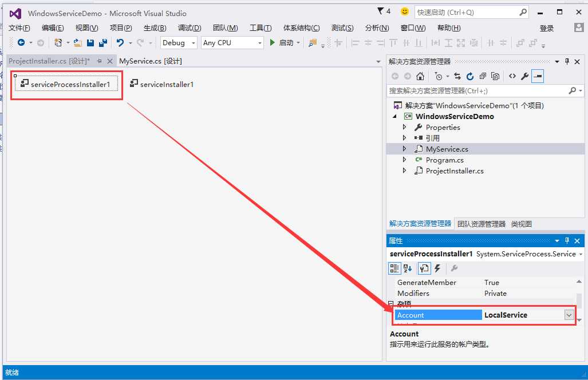
Task: Click the notifications flag icon
Action: point(381,11)
